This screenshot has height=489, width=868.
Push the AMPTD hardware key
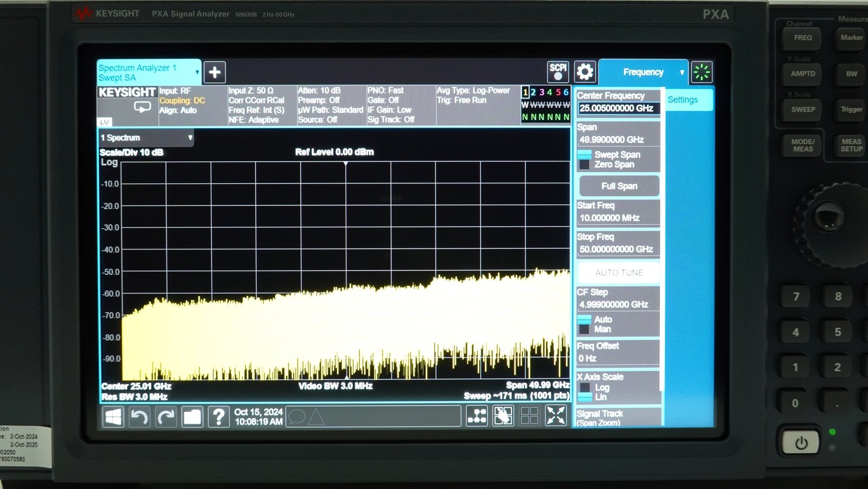click(803, 74)
